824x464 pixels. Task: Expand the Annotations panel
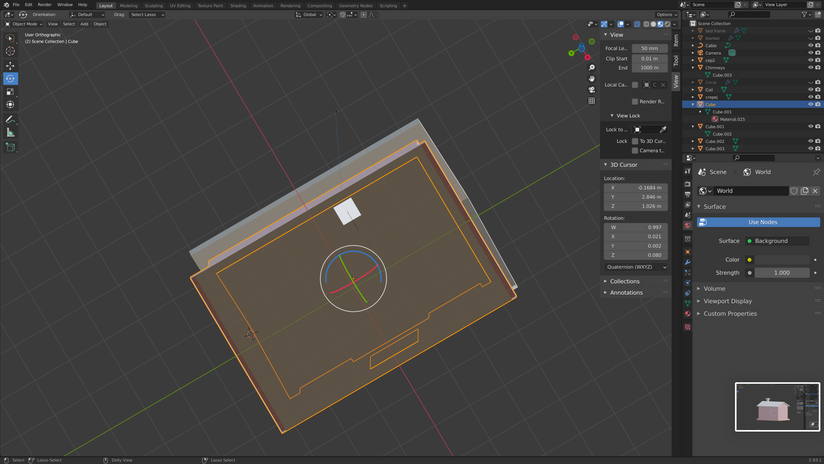click(626, 293)
